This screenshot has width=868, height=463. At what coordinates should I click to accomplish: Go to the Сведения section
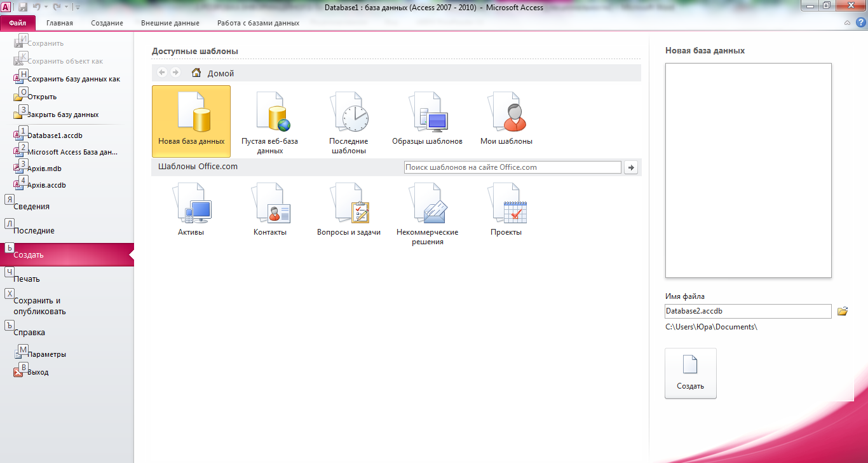(67, 207)
